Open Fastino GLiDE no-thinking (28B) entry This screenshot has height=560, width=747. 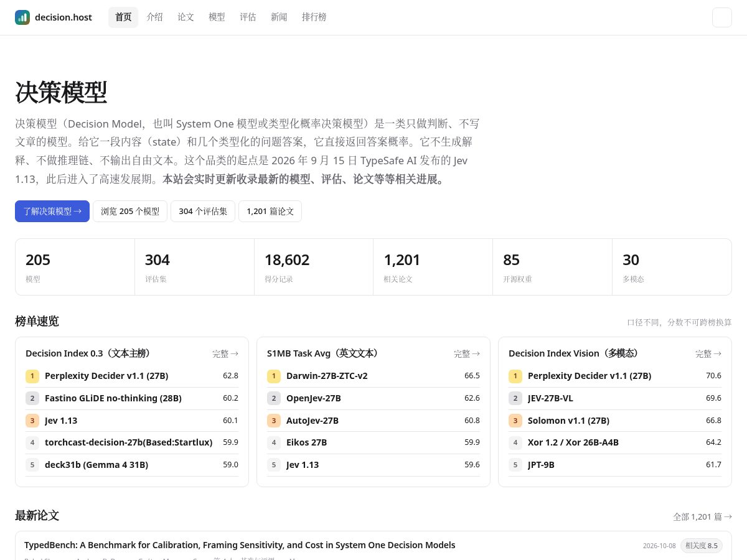(x=113, y=398)
